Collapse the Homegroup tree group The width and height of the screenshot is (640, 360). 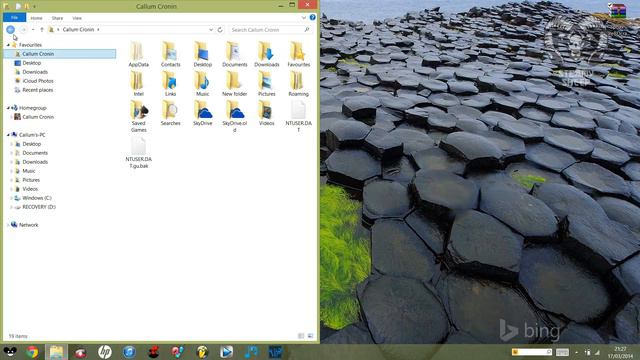point(8,108)
